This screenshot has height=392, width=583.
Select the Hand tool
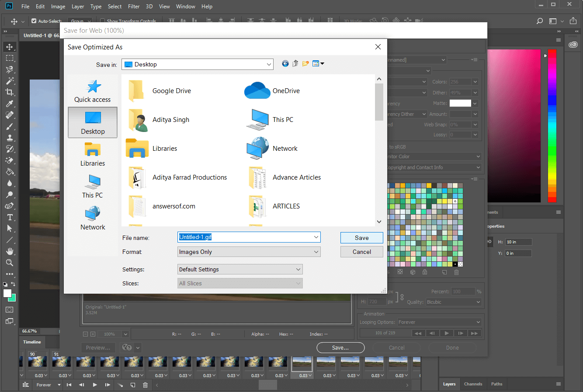tap(9, 251)
